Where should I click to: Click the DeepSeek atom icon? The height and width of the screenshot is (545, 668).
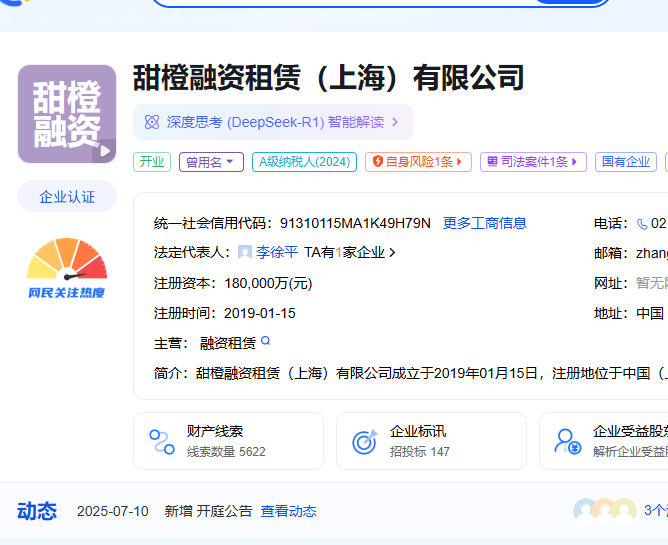coord(152,122)
